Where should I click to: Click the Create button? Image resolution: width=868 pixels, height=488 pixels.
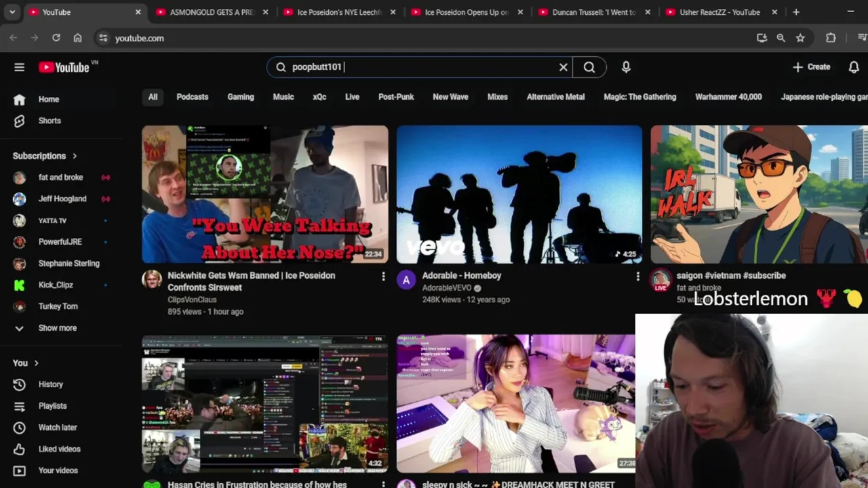tap(811, 67)
